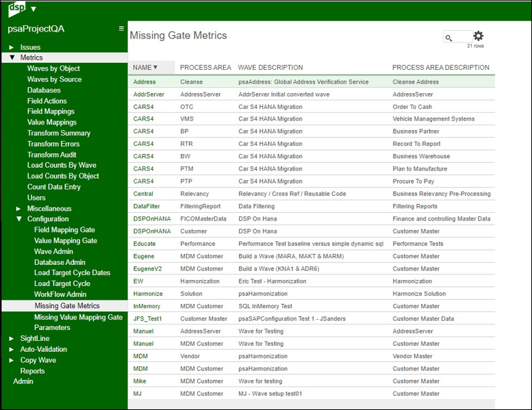Click the JFS_Test1 wave name link

pyautogui.click(x=147, y=319)
